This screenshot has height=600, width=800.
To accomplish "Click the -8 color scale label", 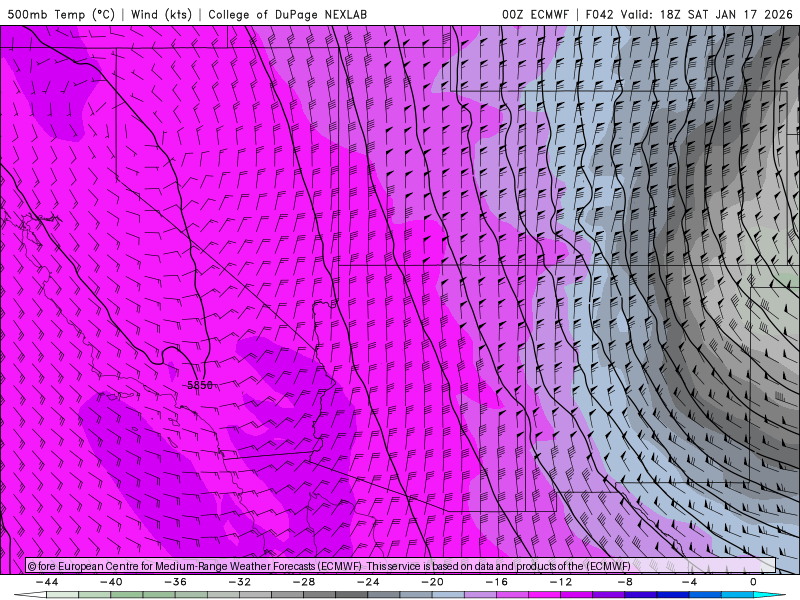I will pyautogui.click(x=624, y=582).
